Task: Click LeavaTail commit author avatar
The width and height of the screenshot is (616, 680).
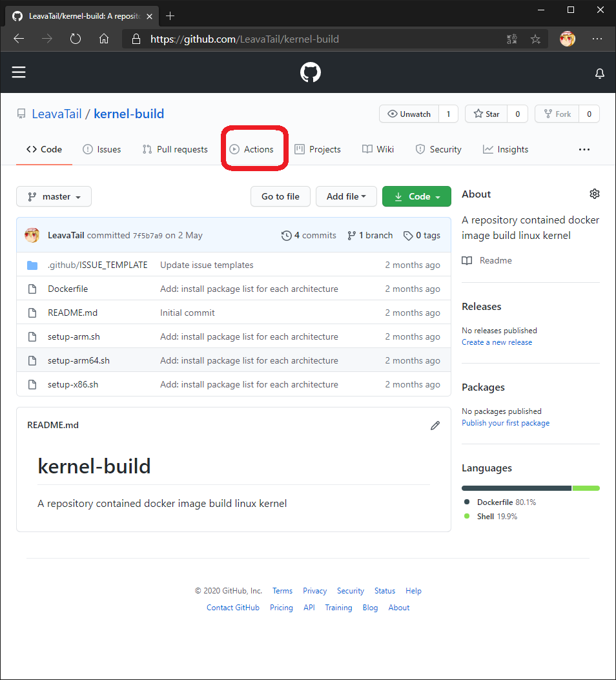Action: pyautogui.click(x=32, y=235)
